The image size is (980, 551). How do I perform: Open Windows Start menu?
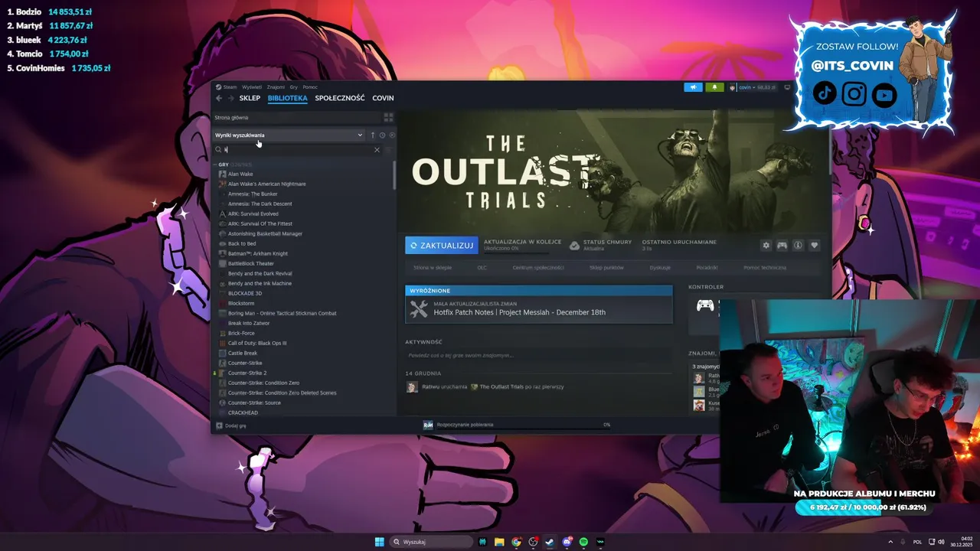(379, 542)
